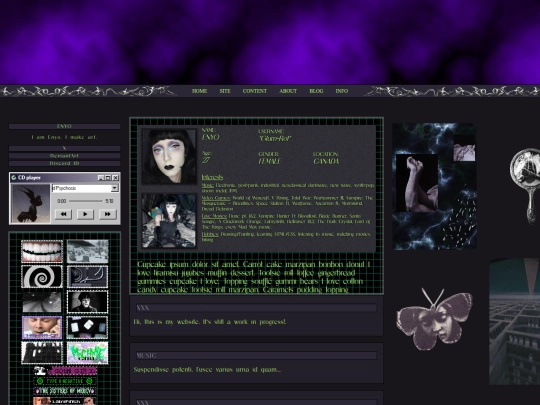The height and width of the screenshot is (405, 540).
Task: Click the CANADA location value
Action: [x=326, y=161]
